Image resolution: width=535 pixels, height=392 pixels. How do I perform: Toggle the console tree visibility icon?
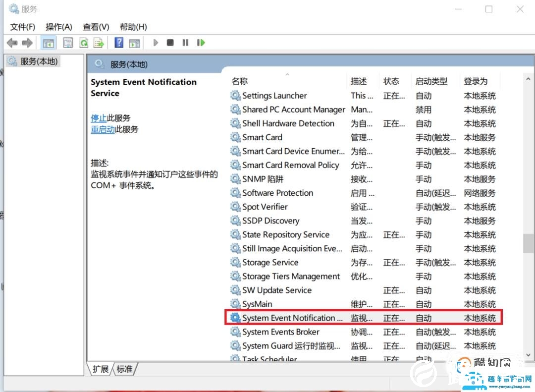(x=48, y=43)
